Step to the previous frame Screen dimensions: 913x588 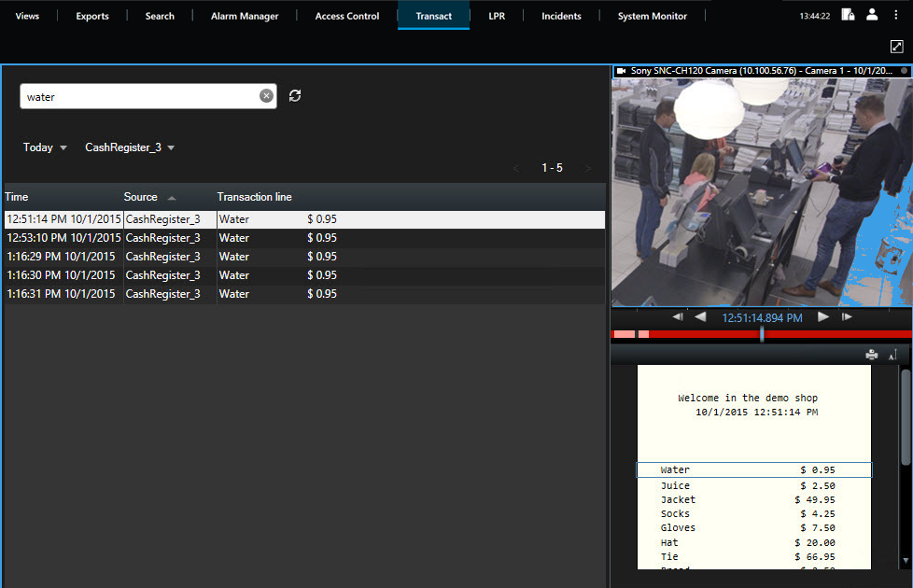(678, 317)
